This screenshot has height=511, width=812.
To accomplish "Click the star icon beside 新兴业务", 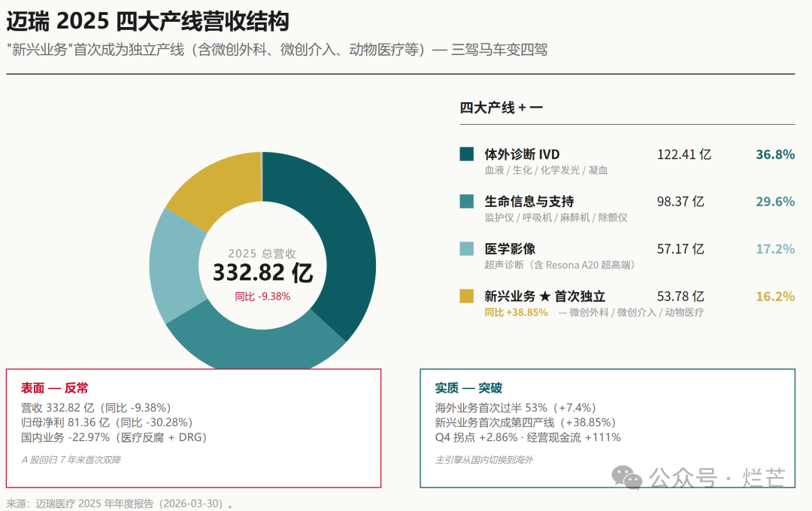I will point(544,297).
